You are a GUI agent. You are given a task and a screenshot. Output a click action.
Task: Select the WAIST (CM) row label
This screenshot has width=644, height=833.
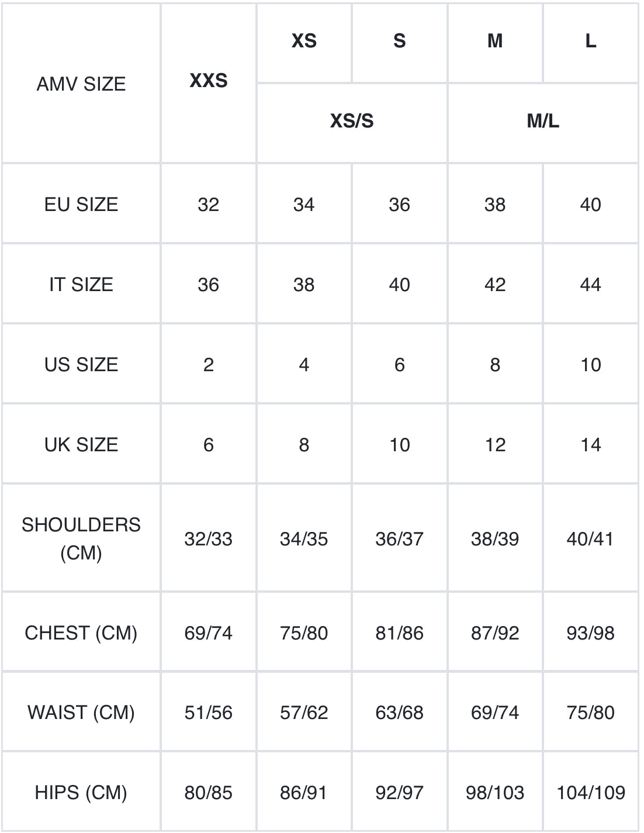tap(81, 712)
